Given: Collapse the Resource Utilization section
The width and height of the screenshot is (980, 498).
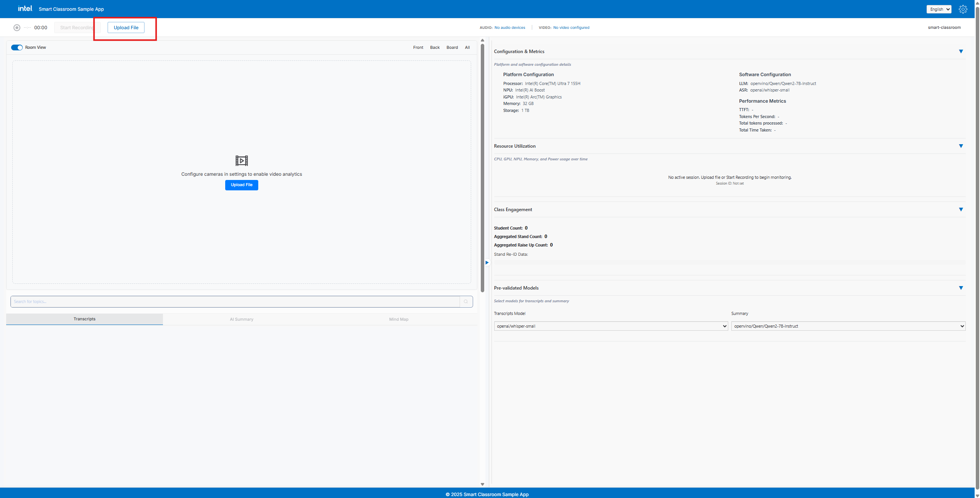Looking at the screenshot, I should tap(961, 146).
